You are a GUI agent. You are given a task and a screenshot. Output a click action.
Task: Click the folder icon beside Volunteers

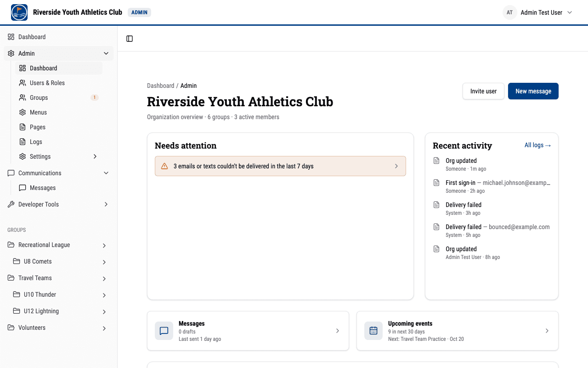pyautogui.click(x=11, y=328)
